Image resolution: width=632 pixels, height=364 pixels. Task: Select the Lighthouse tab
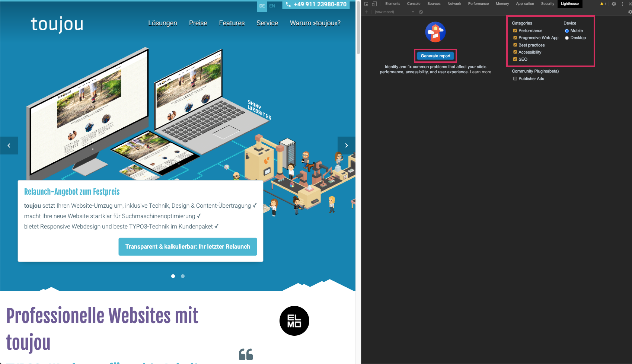570,4
